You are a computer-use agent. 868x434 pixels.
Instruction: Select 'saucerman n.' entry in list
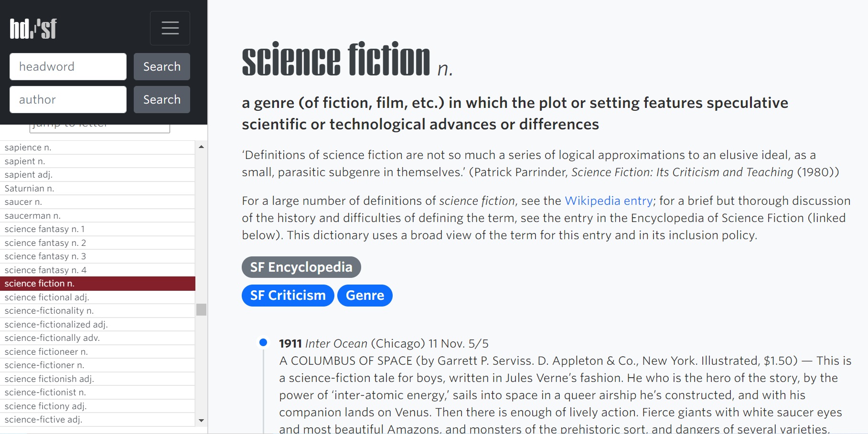(32, 216)
